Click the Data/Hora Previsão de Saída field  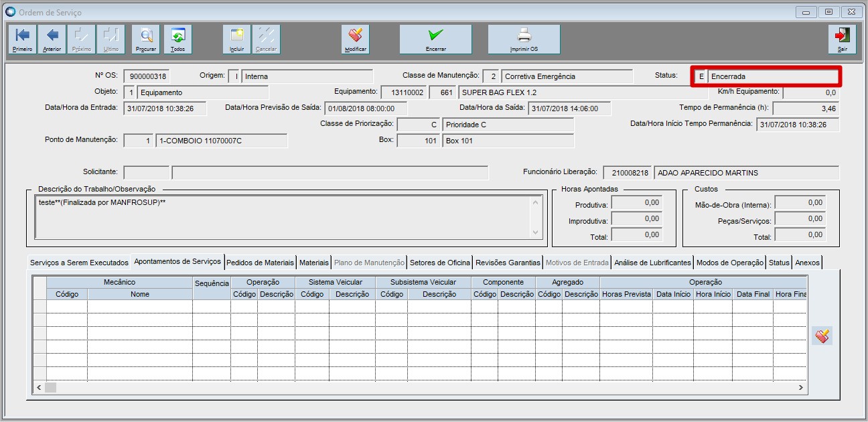click(366, 109)
